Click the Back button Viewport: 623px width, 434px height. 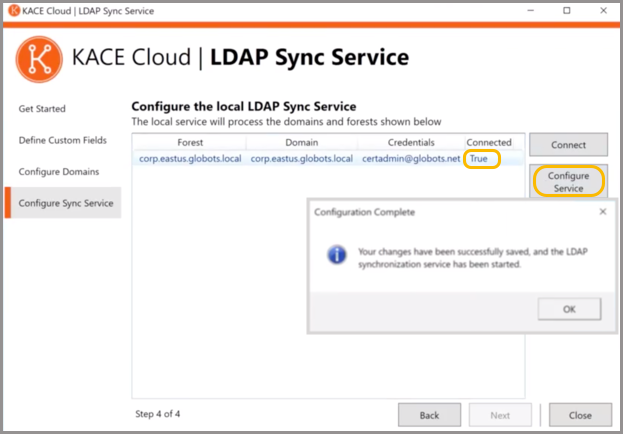click(x=429, y=415)
